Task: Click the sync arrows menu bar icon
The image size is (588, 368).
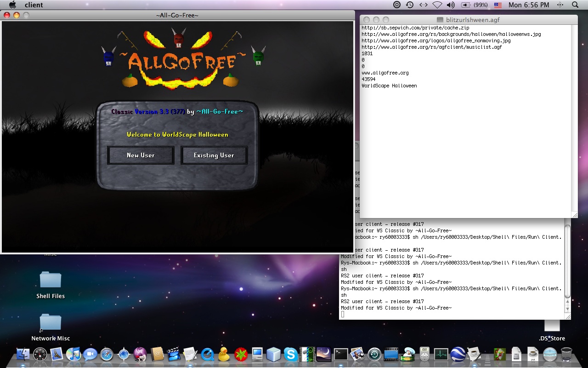Action: [x=424, y=5]
